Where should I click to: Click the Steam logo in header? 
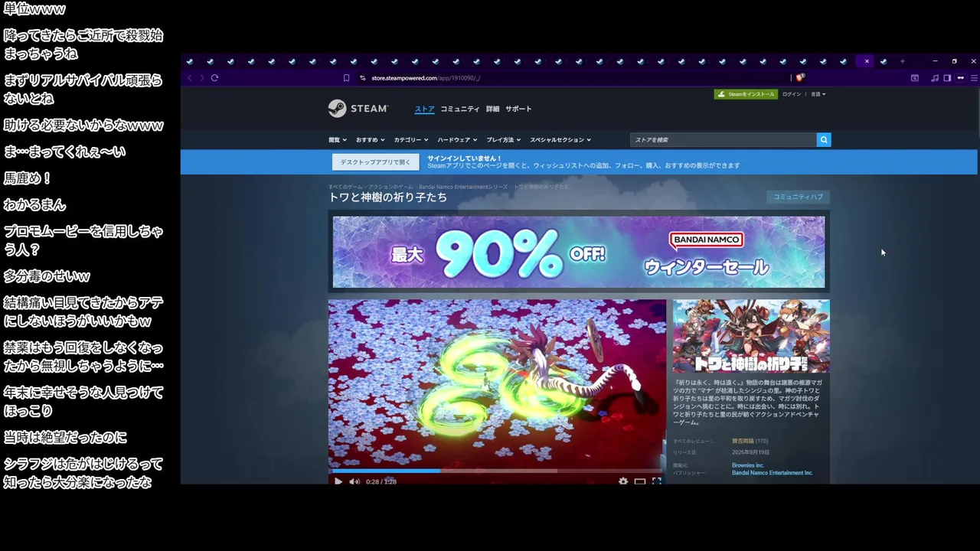click(358, 109)
